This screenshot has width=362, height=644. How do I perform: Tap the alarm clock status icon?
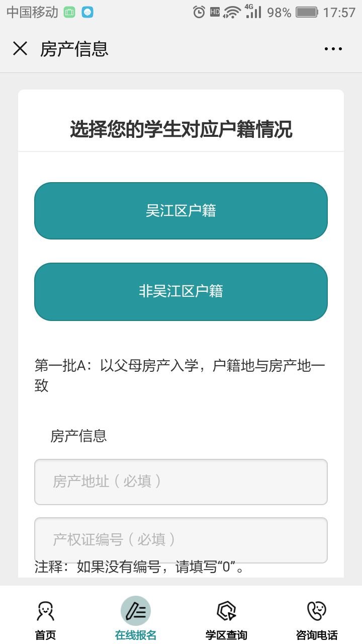point(199,12)
